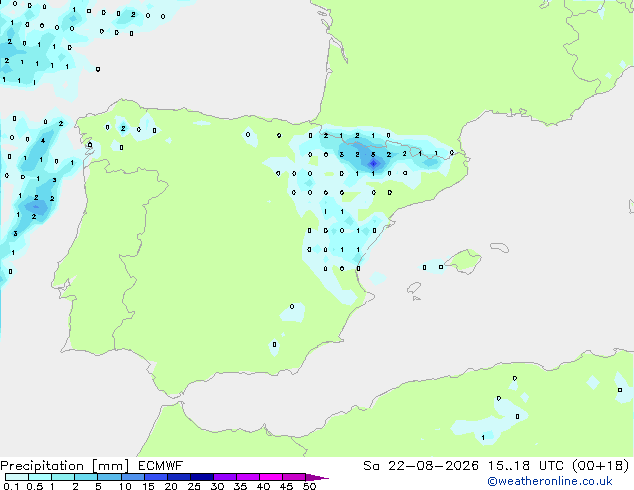Viewport: 634px width, 490px height.
Task: Click the '45' legend scale label
Action: coord(286,486)
